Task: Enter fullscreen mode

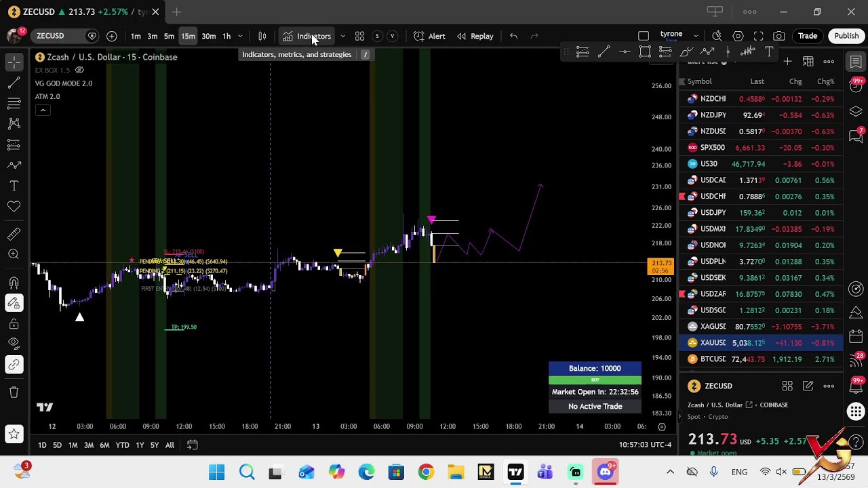Action: pyautogui.click(x=759, y=36)
